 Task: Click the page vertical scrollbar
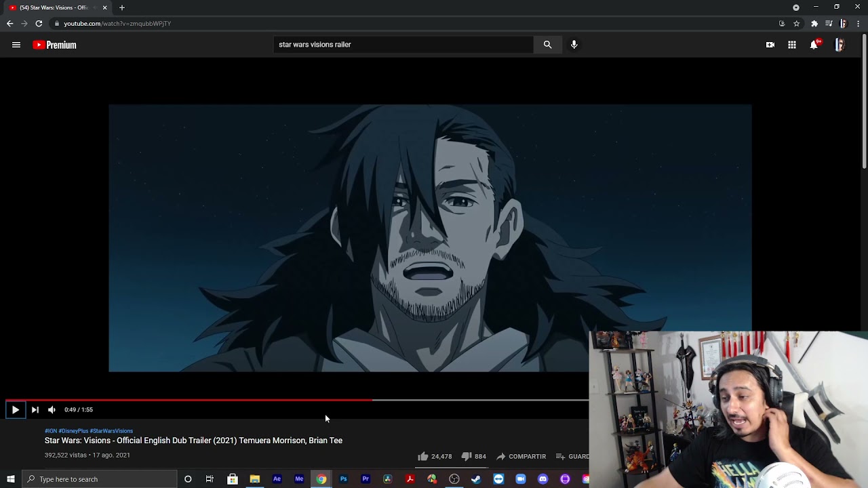coord(864,102)
